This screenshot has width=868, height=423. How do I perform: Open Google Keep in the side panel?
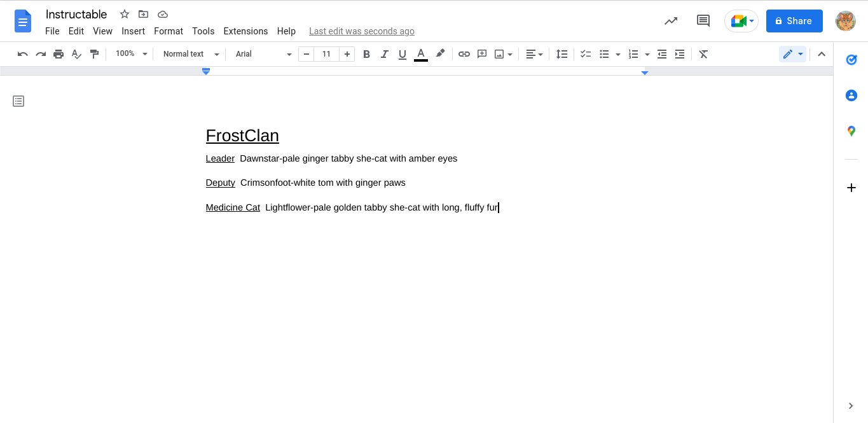click(851, 95)
